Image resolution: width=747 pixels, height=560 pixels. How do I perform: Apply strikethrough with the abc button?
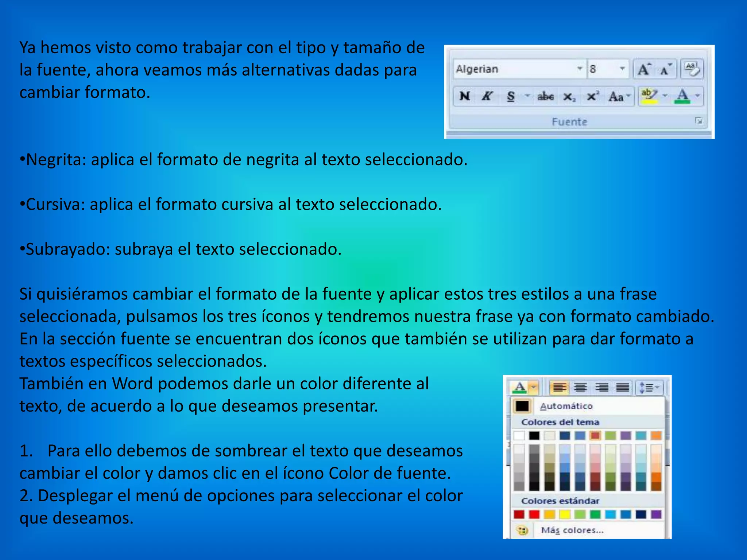[x=546, y=96]
